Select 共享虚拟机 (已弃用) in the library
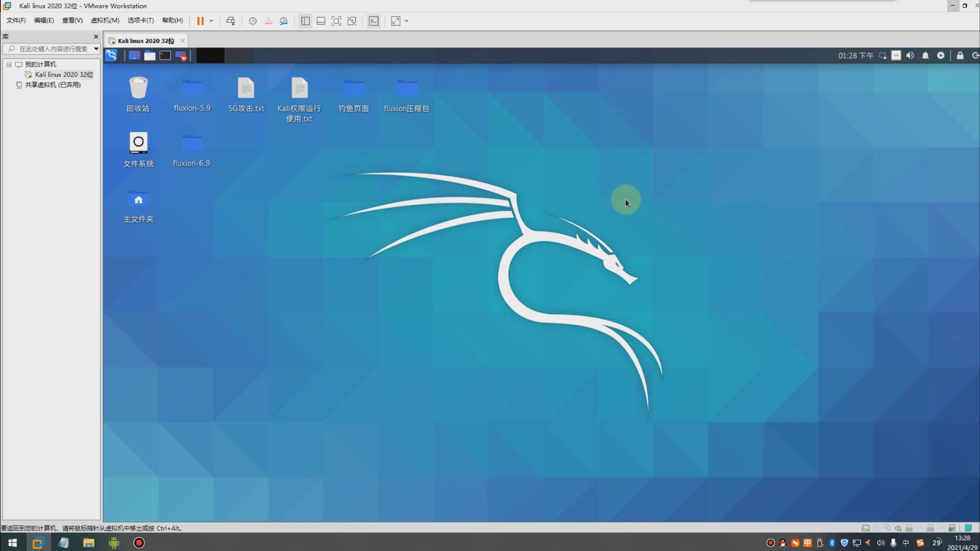 point(53,85)
